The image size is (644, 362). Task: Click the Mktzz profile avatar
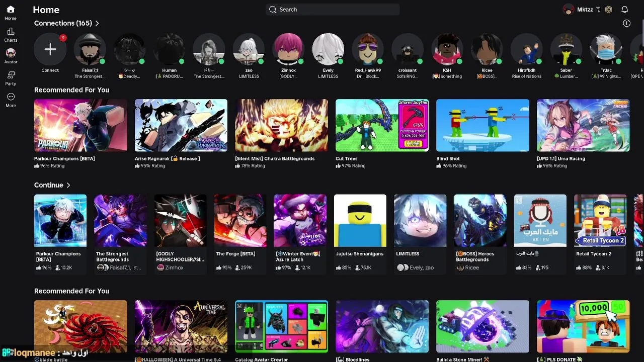(569, 10)
